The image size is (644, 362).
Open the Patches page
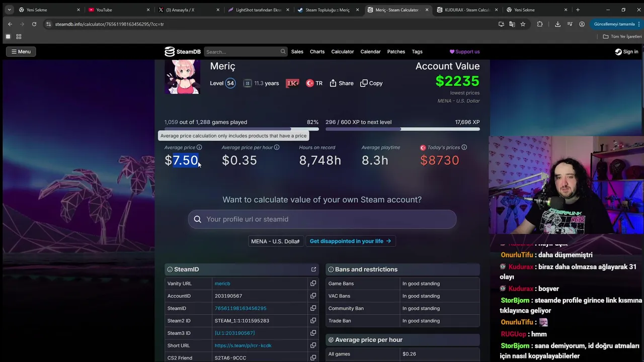[396, 52]
